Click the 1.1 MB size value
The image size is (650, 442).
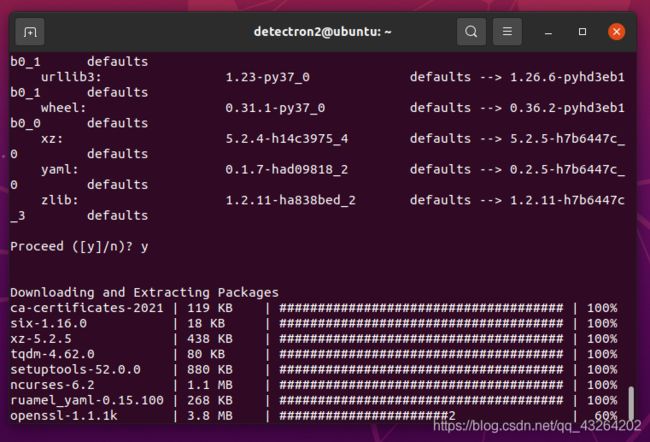(x=210, y=385)
